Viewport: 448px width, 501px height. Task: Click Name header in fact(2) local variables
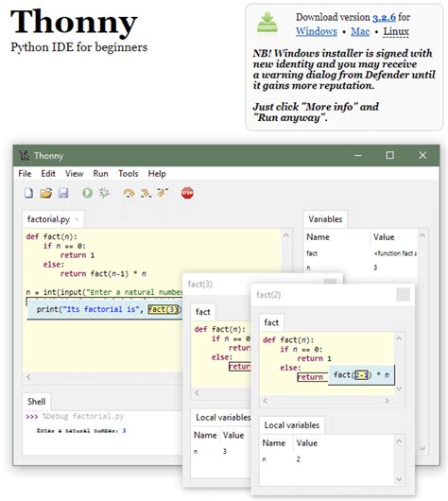[x=274, y=442]
